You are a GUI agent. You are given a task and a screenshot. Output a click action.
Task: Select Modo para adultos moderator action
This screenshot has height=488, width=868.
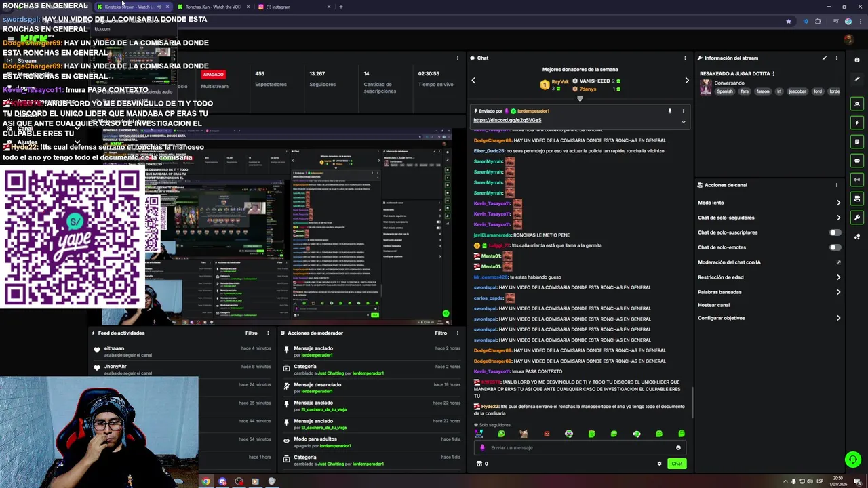tap(372, 442)
